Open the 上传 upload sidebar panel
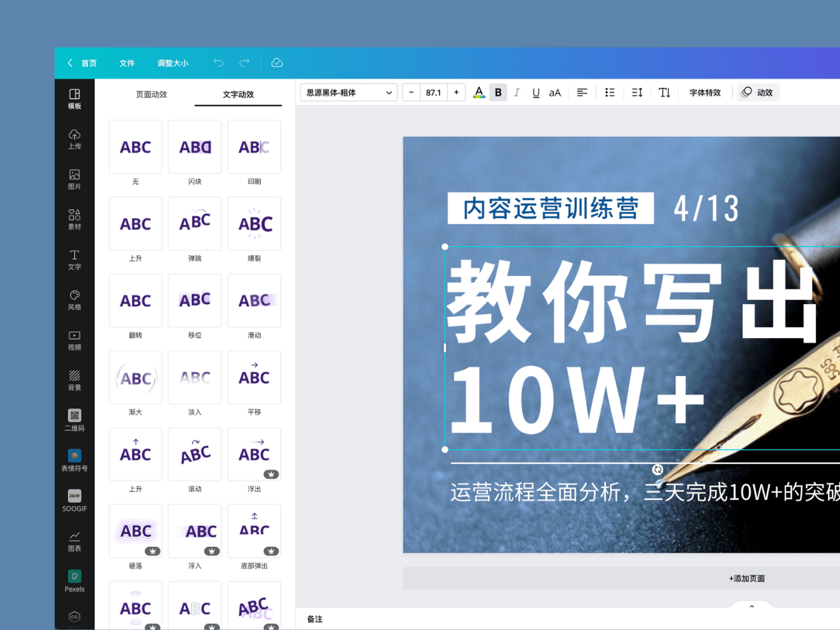This screenshot has height=630, width=840. [75, 139]
